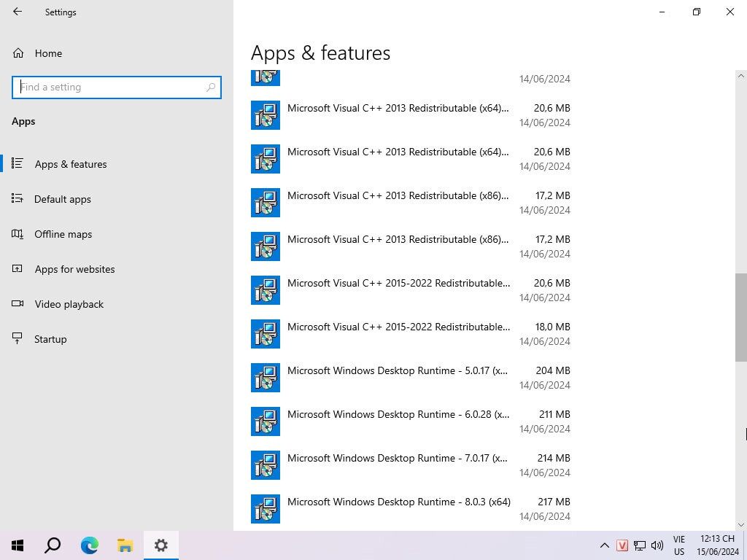Click the back arrow in Settings
Viewport: 747px width, 560px height.
coord(18,12)
